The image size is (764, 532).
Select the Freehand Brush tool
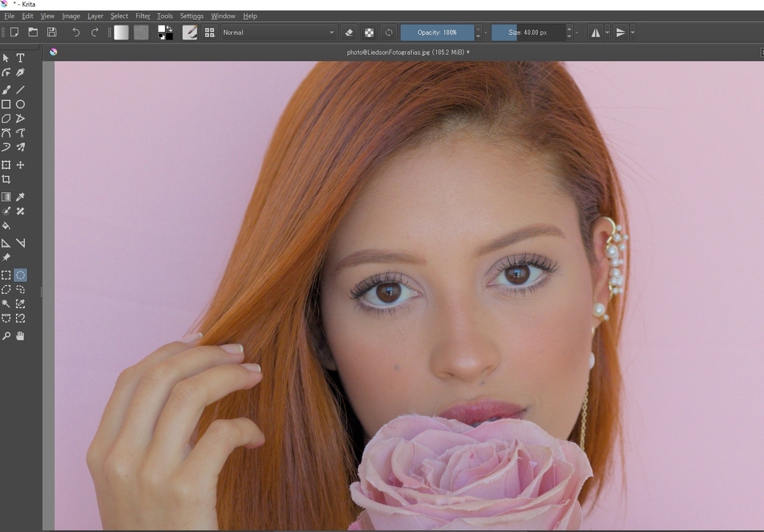(x=6, y=90)
